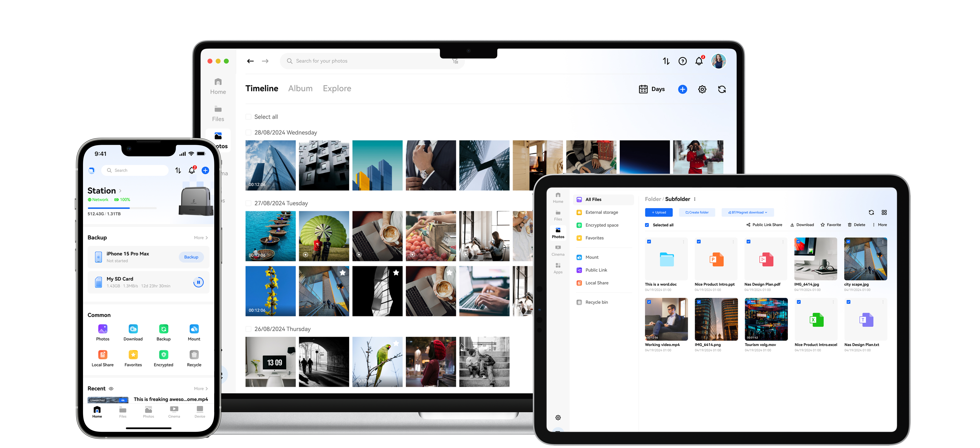Select the Timeline tab
Screen dimensions: 980x448
click(x=262, y=88)
